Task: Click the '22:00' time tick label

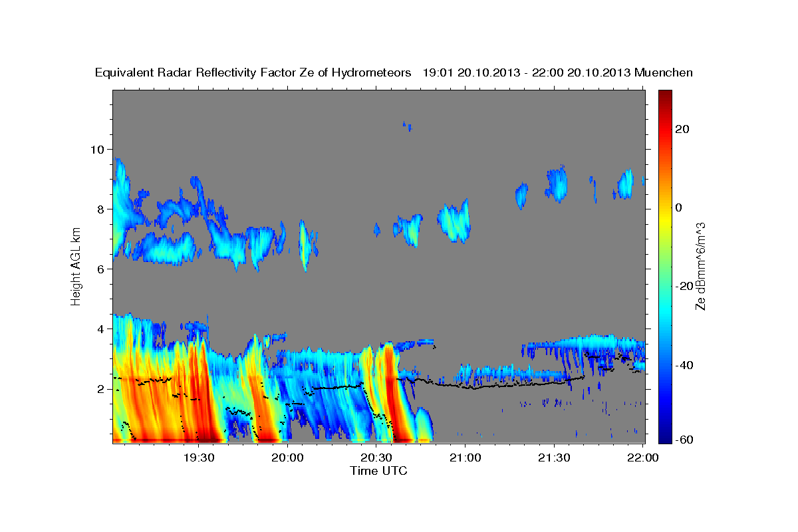Action: pyautogui.click(x=643, y=458)
